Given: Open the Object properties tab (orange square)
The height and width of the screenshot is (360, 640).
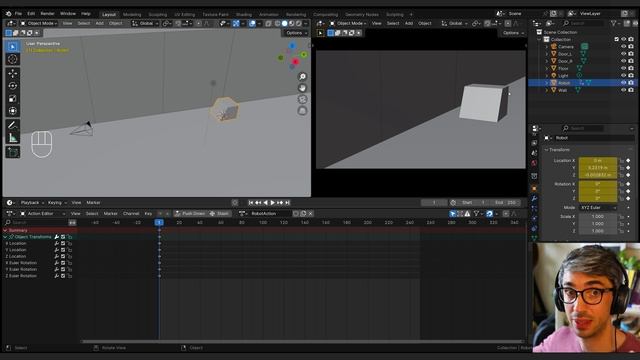Looking at the screenshot, I should [x=534, y=189].
